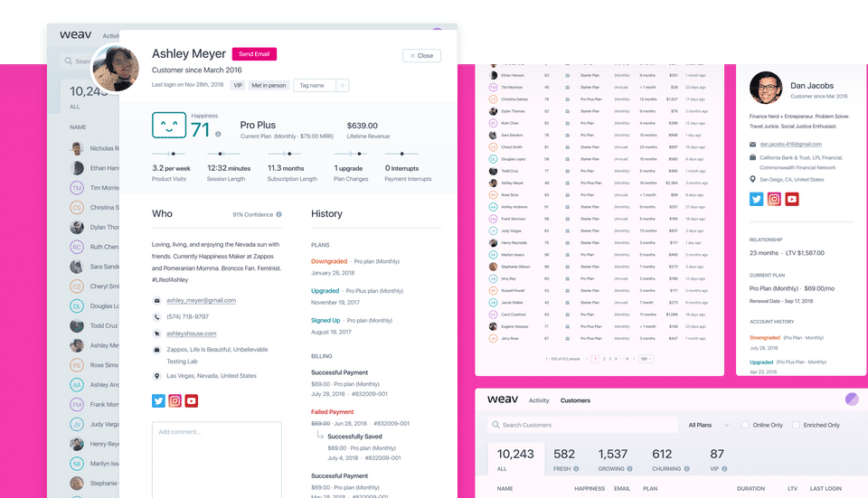Select the 612 CHURNING segment tab
Viewport: 868px width, 498px height.
(x=671, y=459)
